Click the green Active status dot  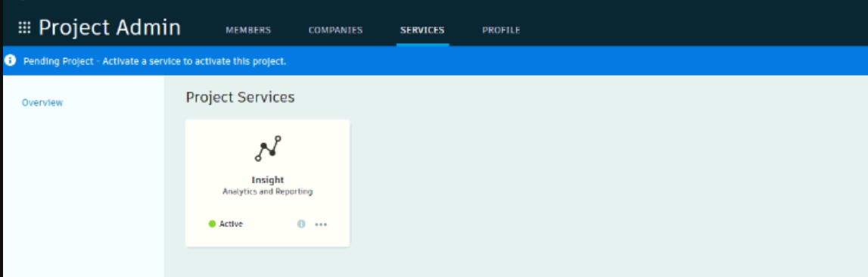(x=211, y=224)
